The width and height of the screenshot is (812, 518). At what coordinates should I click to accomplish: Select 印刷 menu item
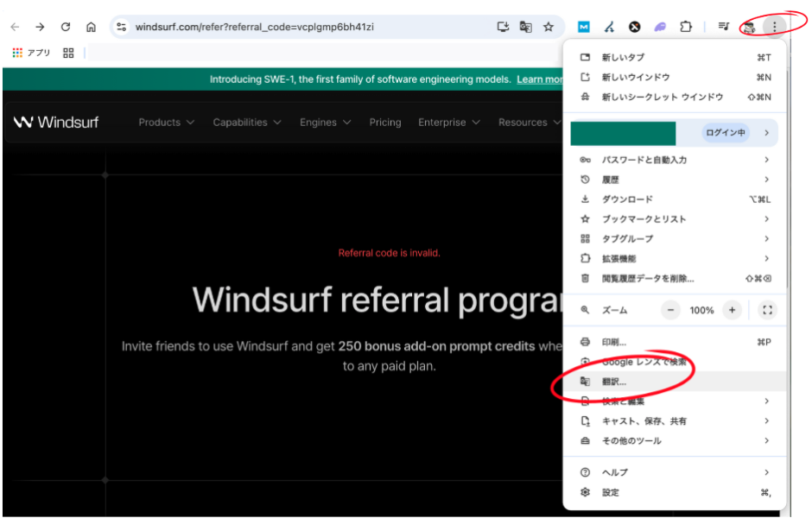tap(675, 342)
